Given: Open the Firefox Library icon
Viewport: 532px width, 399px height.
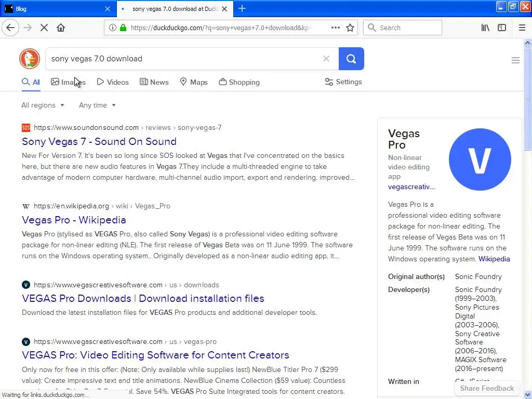Looking at the screenshot, I should (x=486, y=28).
